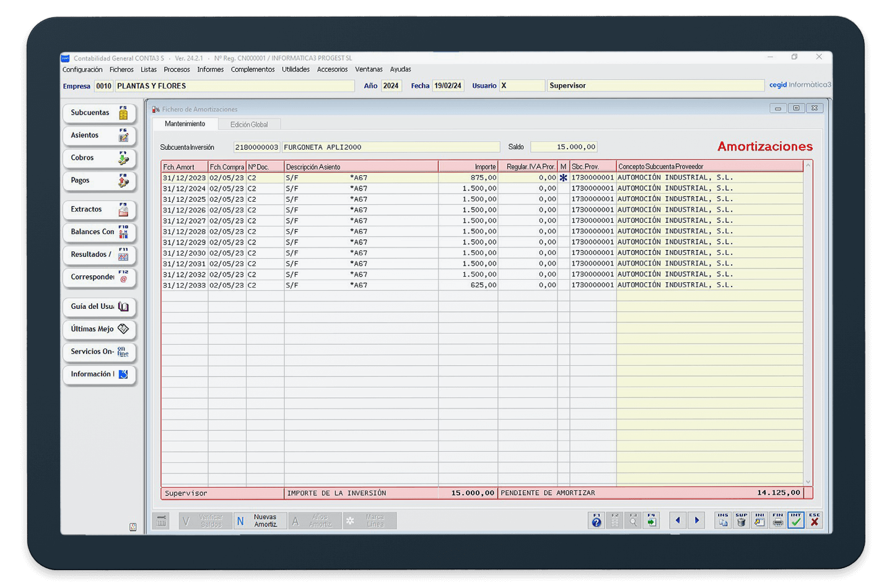The image size is (892, 588).
Task: Open the Utilidades menu
Action: click(295, 69)
